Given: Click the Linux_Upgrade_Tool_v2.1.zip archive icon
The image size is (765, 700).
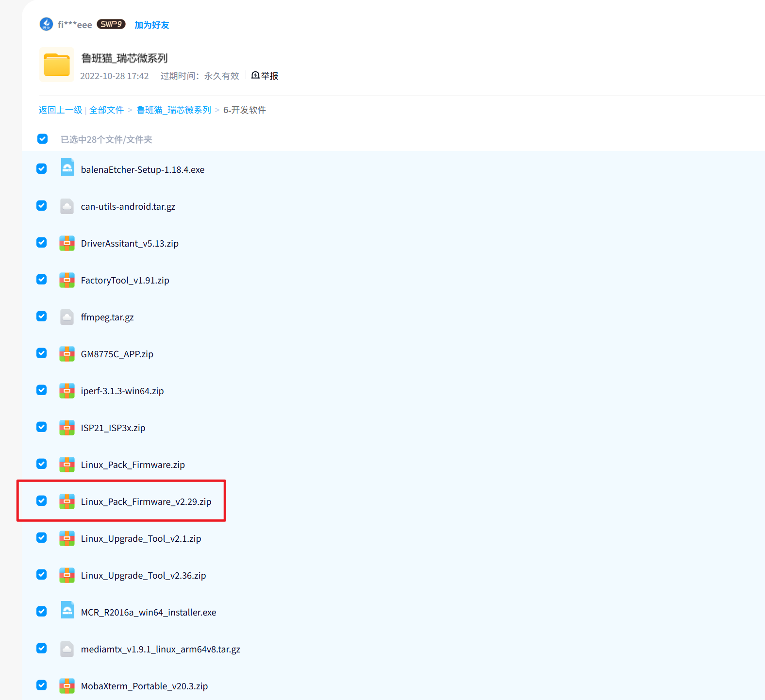Looking at the screenshot, I should [67, 538].
